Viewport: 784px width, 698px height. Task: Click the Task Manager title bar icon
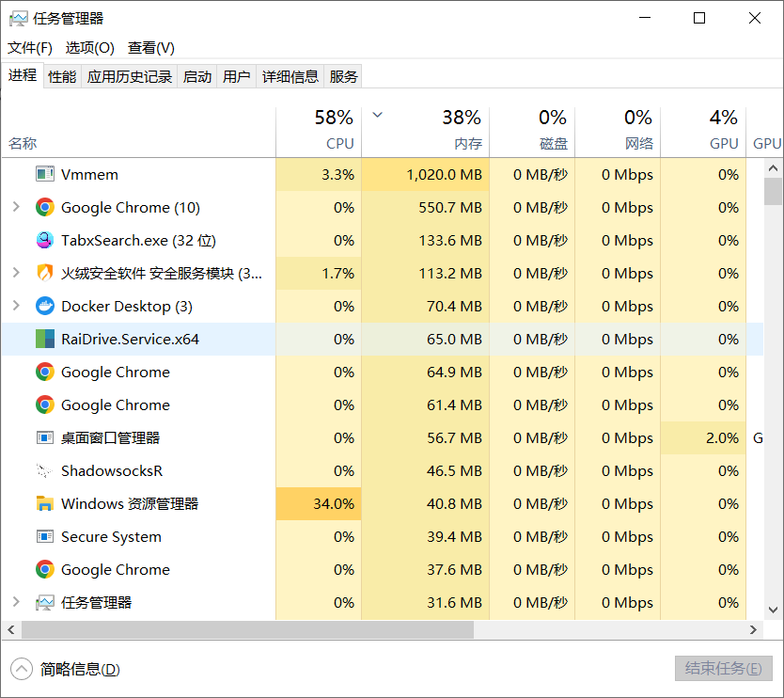pos(19,19)
